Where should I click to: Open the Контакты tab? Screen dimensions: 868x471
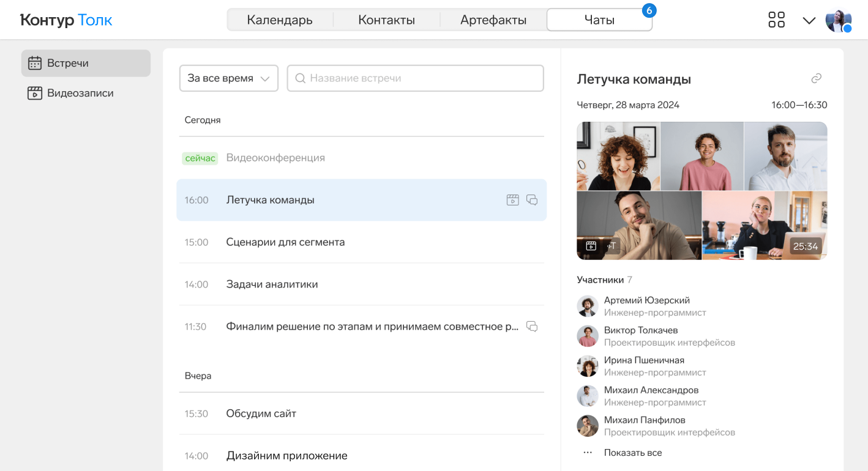point(386,20)
